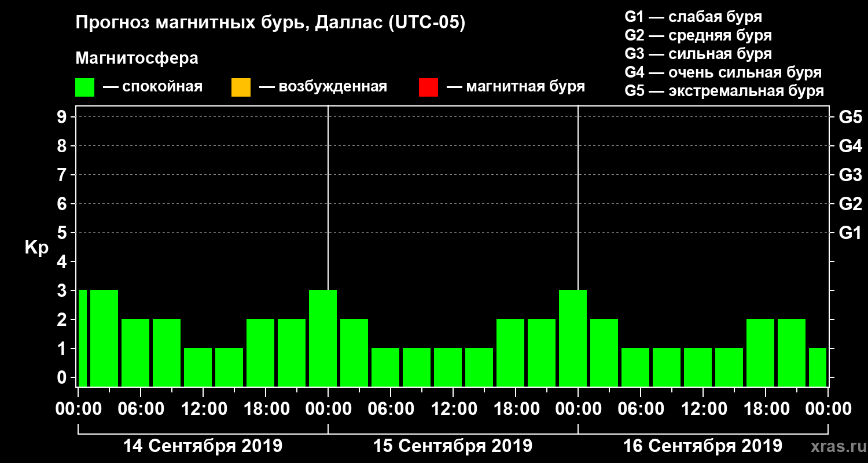868x463 pixels.
Task: Click the '— магнитная буря' legend label
Action: (x=516, y=87)
